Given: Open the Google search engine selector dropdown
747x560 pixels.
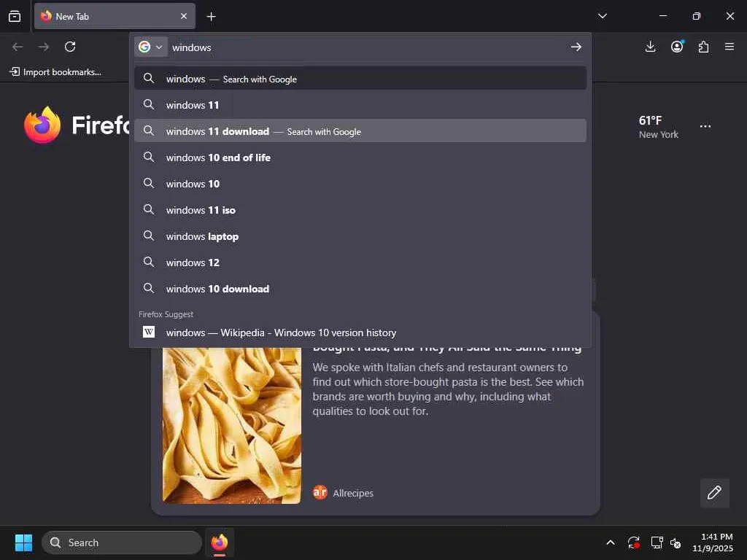Looking at the screenshot, I should [x=150, y=47].
